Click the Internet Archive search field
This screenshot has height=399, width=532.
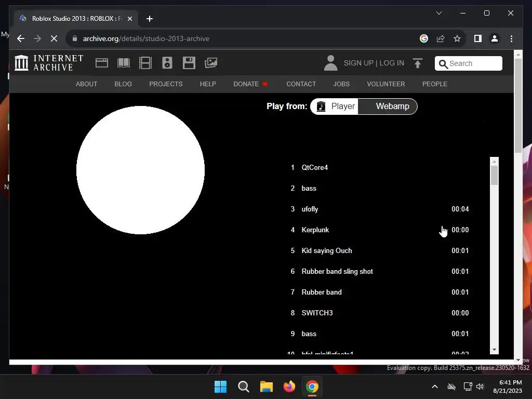[x=468, y=63]
